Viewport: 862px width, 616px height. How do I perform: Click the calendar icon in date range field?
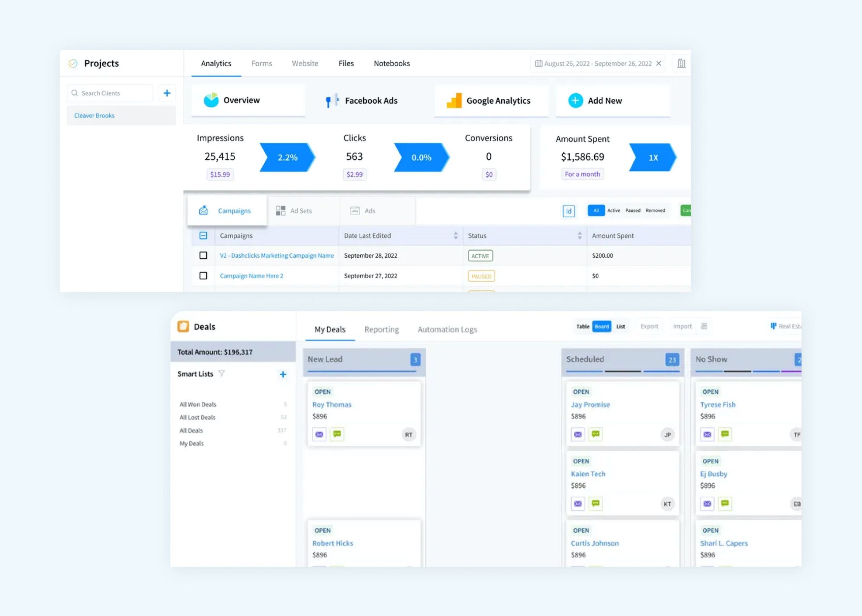(x=538, y=63)
